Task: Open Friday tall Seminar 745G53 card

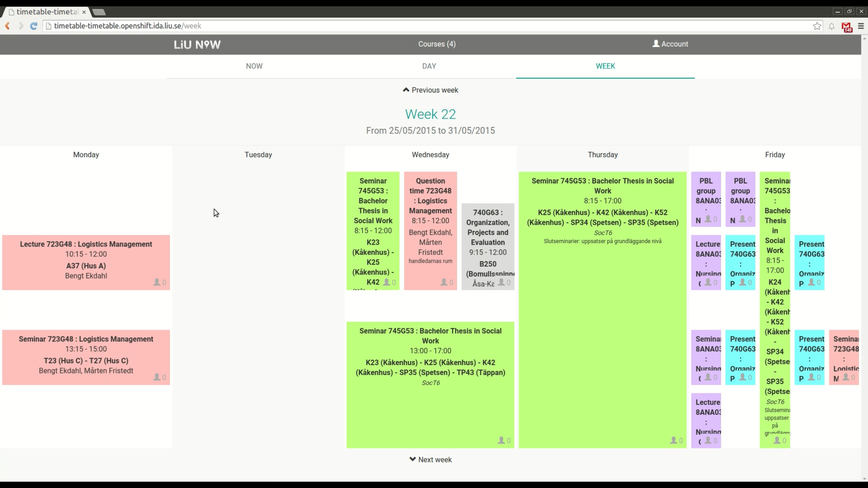Action: tap(775, 310)
